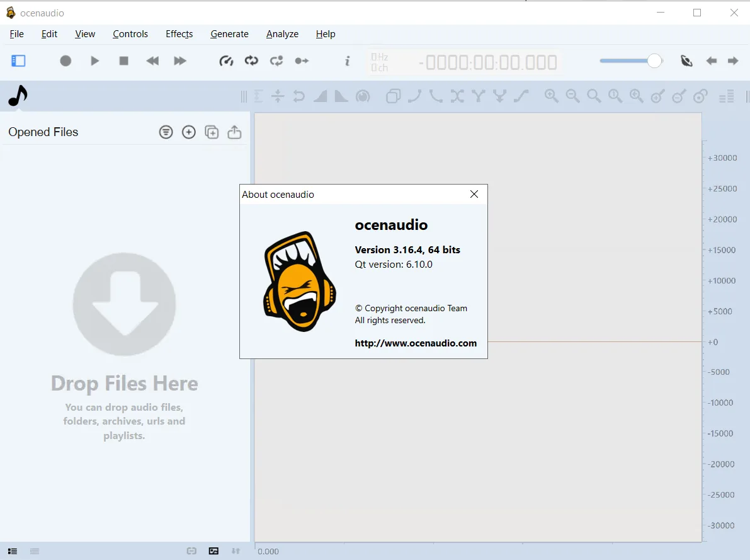Select detailed list view in the status bar
The width and height of the screenshot is (750, 560).
[13, 551]
